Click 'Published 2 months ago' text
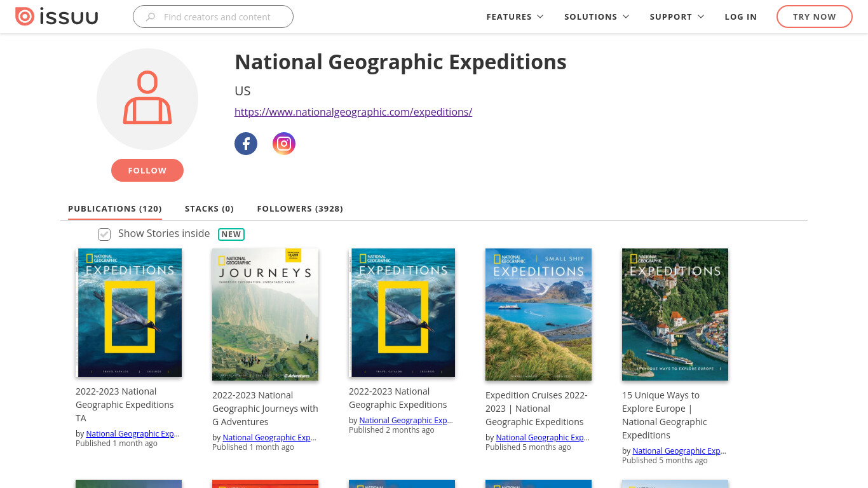 point(391,430)
